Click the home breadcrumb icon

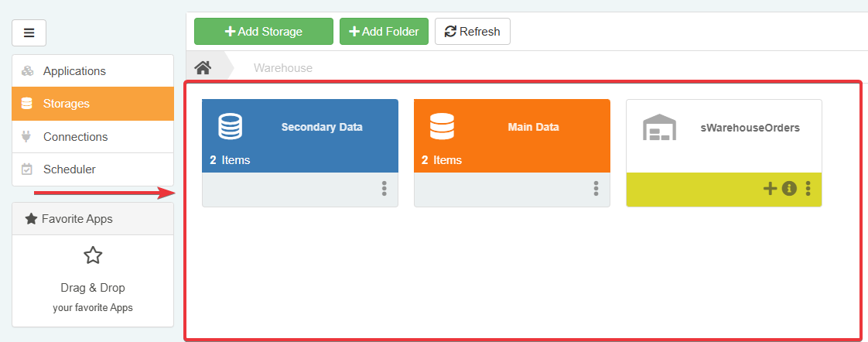tap(203, 68)
